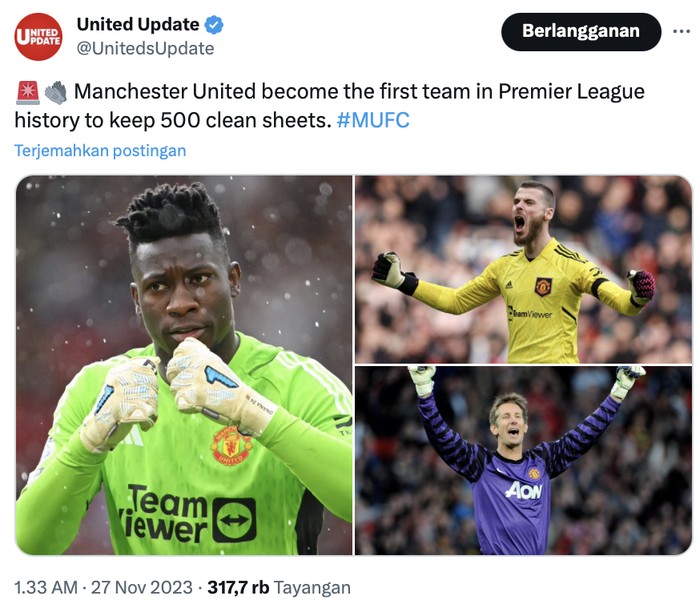The width and height of the screenshot is (700, 612).
Task: Click the gloves emoji in the post
Action: pyautogui.click(x=56, y=92)
